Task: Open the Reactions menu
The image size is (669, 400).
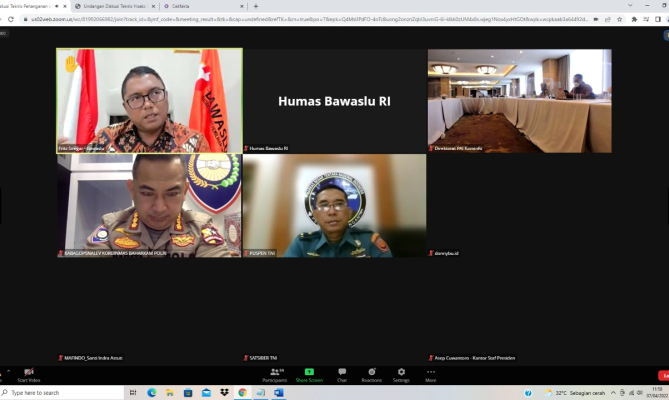Action: tap(371, 372)
